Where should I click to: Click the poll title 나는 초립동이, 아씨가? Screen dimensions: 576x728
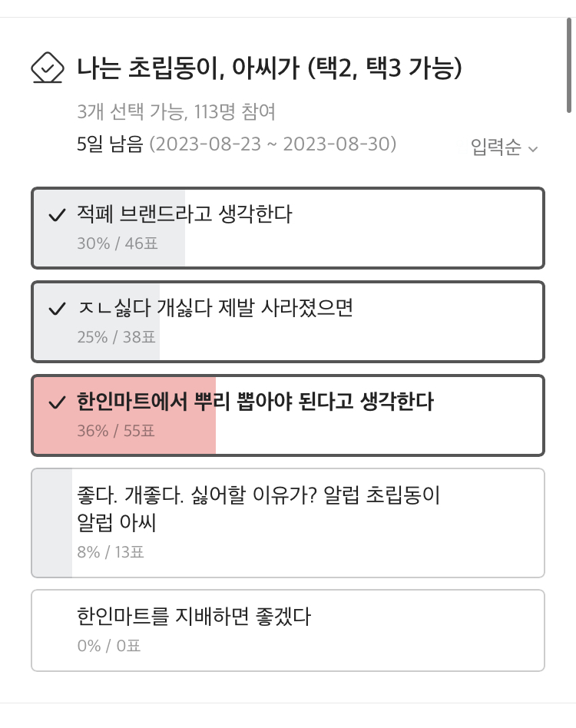269,69
